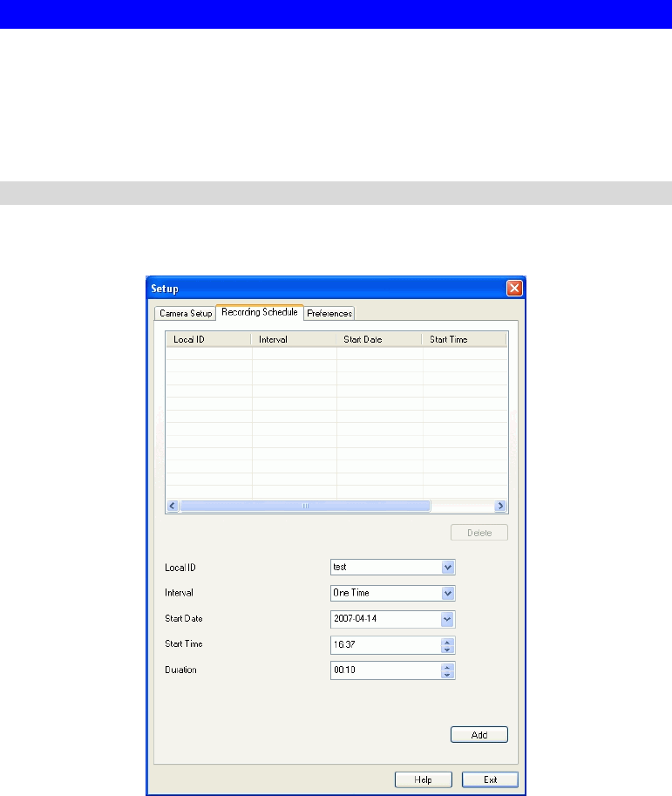Click the schedule list right scroll arrow
The height and width of the screenshot is (796, 672).
[x=500, y=506]
